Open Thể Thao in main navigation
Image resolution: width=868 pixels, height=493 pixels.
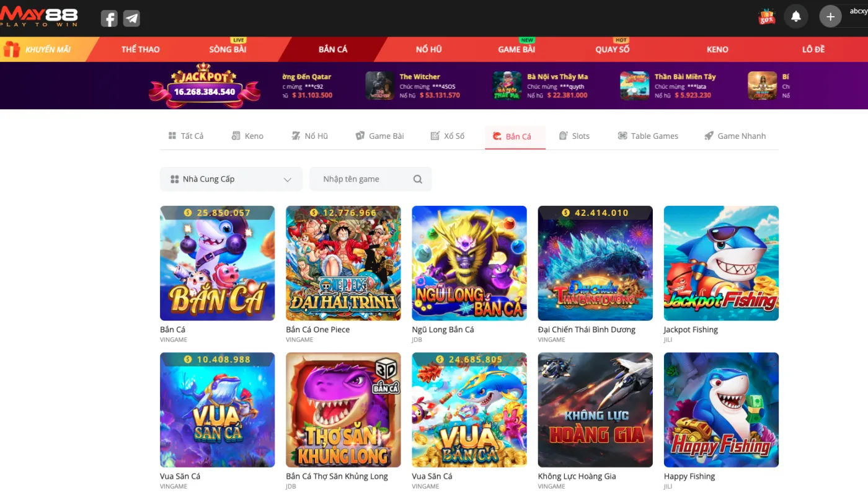coord(141,50)
